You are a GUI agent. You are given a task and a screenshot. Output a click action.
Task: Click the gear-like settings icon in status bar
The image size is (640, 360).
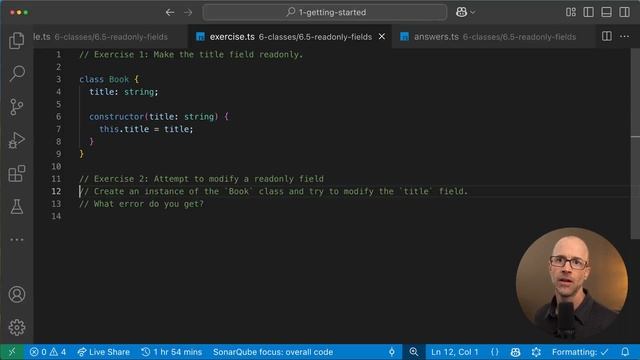pos(536,352)
